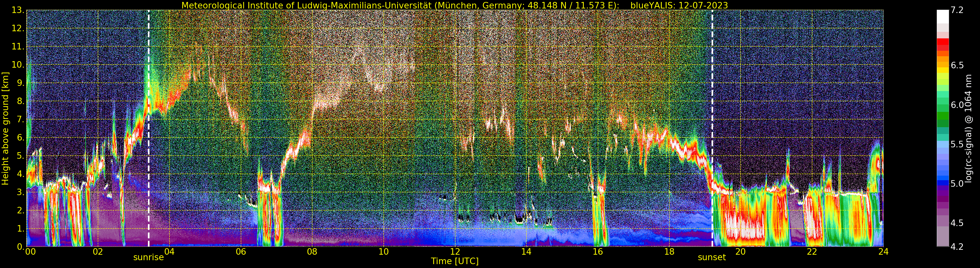
Task: Click the colorbar tick label '5.0'
Action: coord(957,183)
